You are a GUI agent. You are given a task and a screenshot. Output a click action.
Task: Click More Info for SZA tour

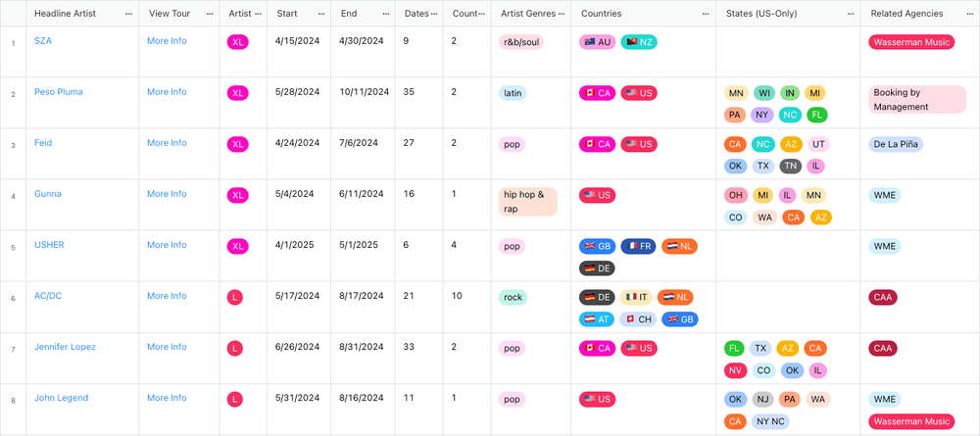[x=167, y=40]
